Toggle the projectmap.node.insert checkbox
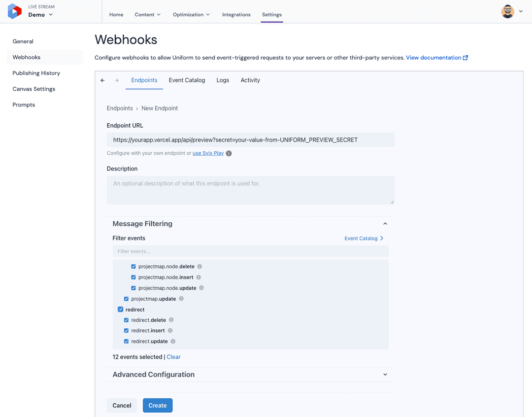 tap(133, 278)
